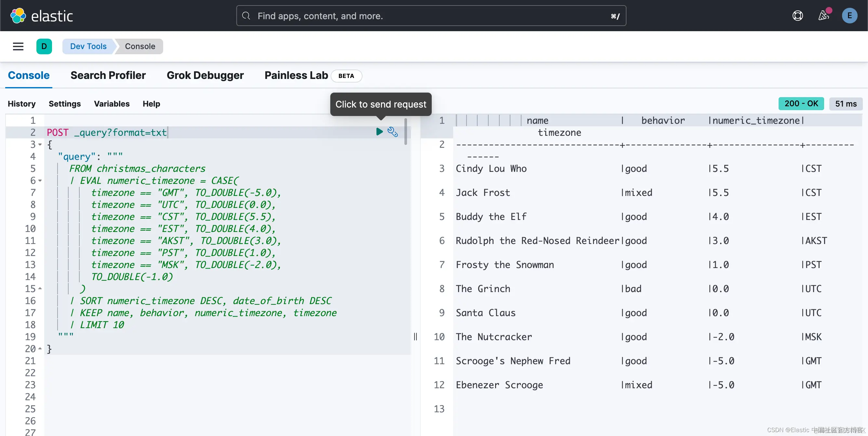Send request with green play icon
This screenshot has height=436, width=868.
coord(379,132)
